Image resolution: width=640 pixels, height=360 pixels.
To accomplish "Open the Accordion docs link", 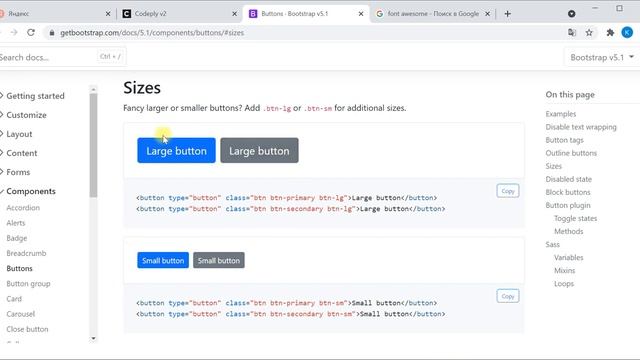I will [x=23, y=208].
